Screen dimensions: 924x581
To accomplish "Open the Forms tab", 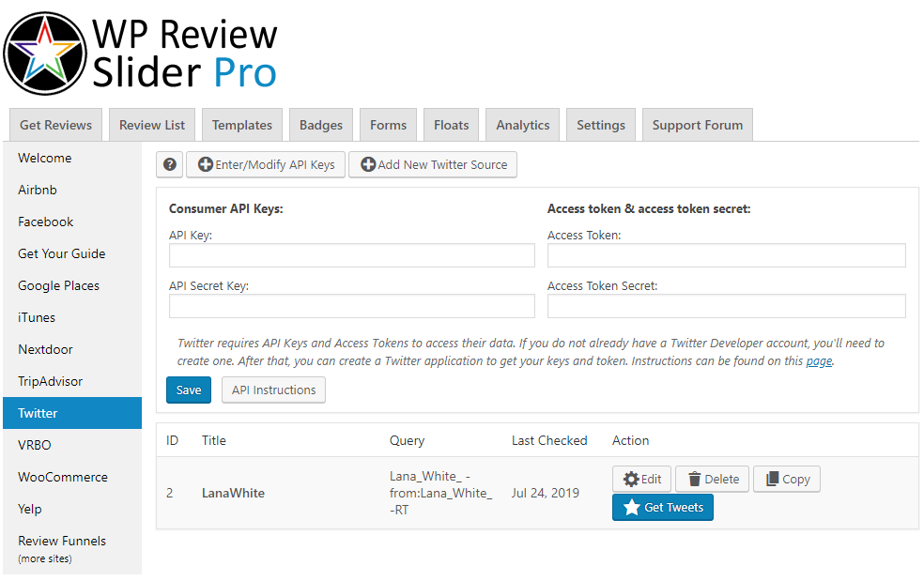I will click(x=389, y=125).
